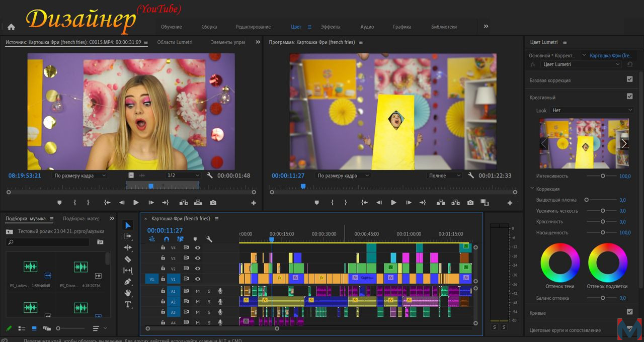Toggle V2 track visibility eye

(198, 269)
